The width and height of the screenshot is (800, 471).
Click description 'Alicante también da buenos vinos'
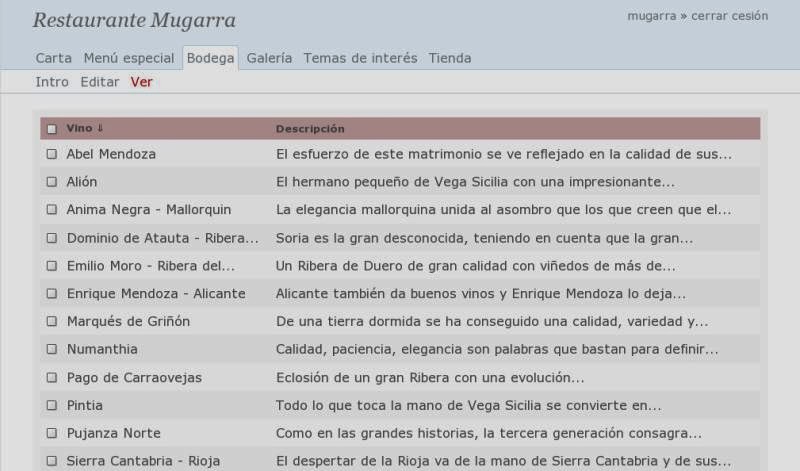[481, 294]
